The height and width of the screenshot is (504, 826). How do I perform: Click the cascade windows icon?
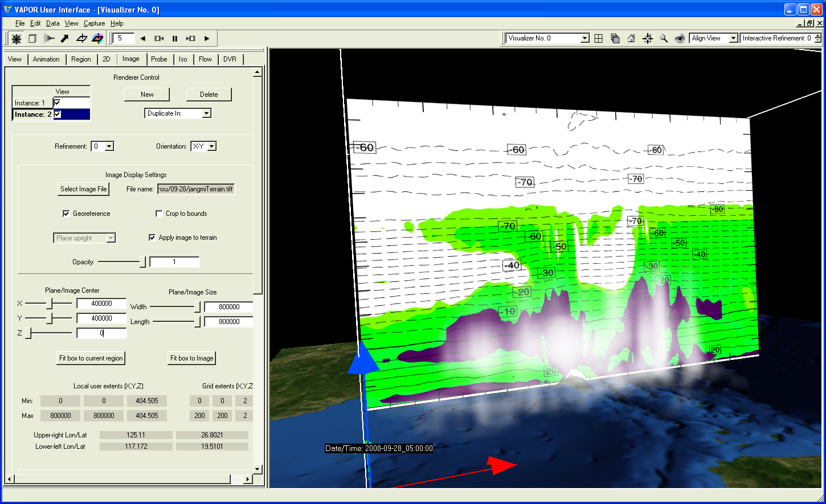[615, 39]
